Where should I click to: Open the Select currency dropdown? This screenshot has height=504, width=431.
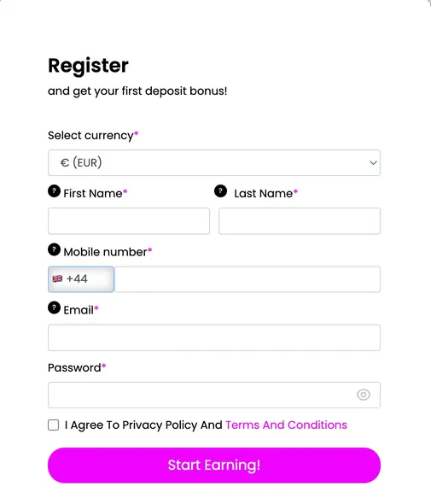tap(214, 162)
